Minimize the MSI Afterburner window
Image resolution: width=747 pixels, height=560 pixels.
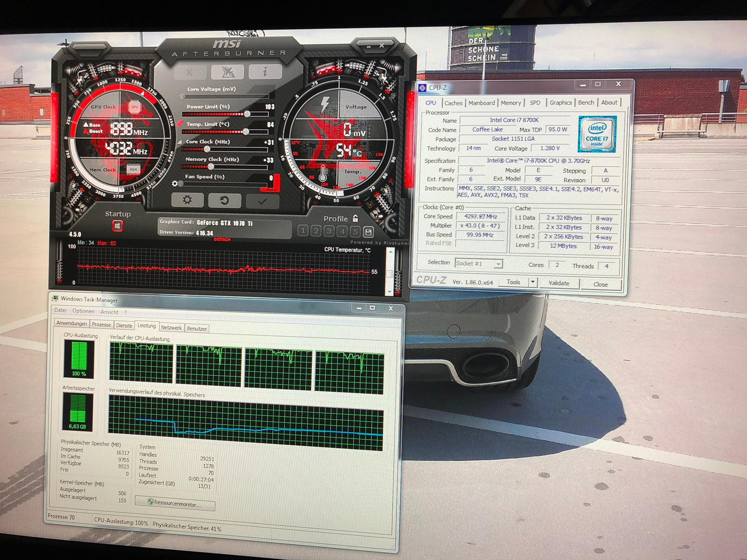[368, 47]
